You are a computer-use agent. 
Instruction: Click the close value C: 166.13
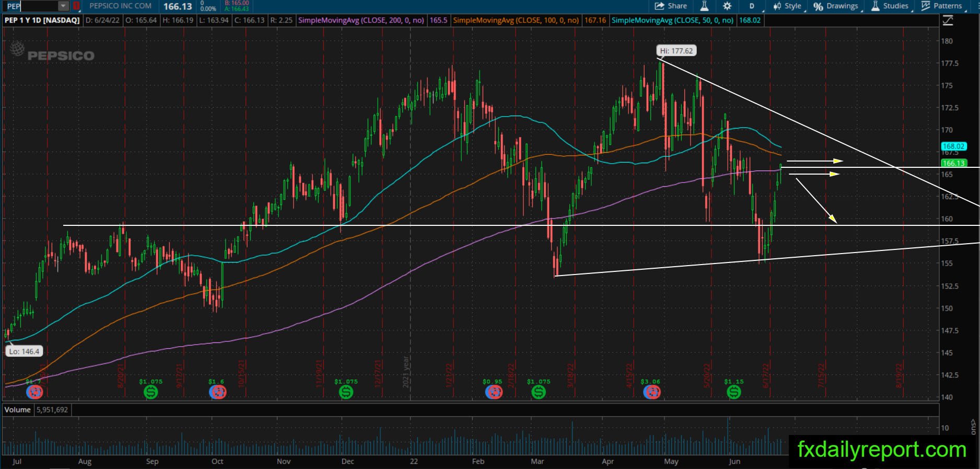click(x=250, y=20)
